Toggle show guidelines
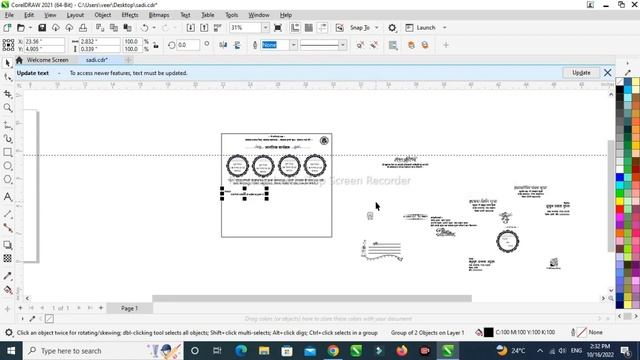The height and width of the screenshot is (360, 640). (x=322, y=28)
